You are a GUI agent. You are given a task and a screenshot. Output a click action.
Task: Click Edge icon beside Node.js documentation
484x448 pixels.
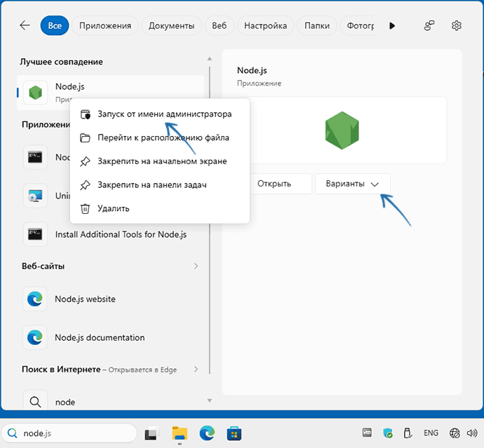coord(35,337)
